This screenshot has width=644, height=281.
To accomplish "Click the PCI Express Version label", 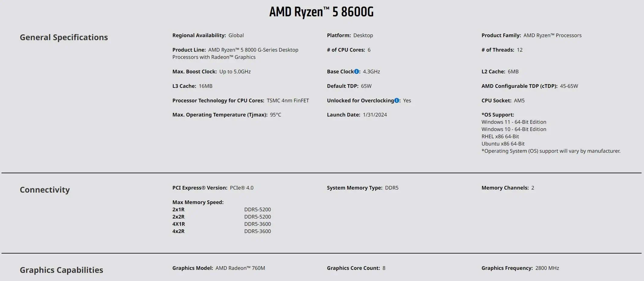I will (x=200, y=188).
